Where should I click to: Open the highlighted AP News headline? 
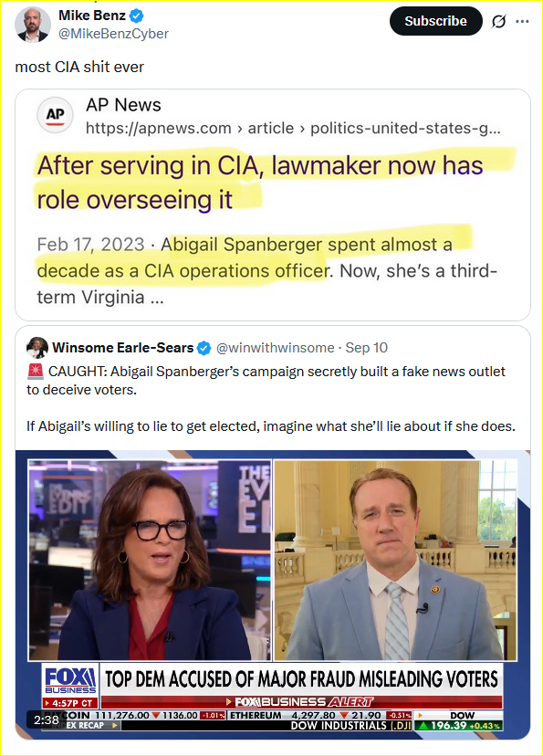point(260,183)
